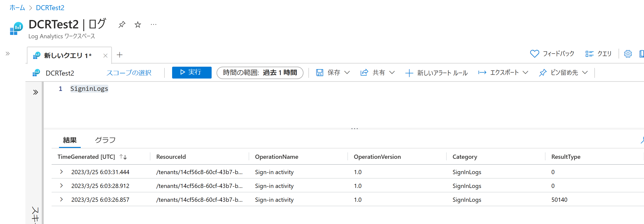Click the 共有 share icon
The width and height of the screenshot is (644, 224).
(x=364, y=73)
